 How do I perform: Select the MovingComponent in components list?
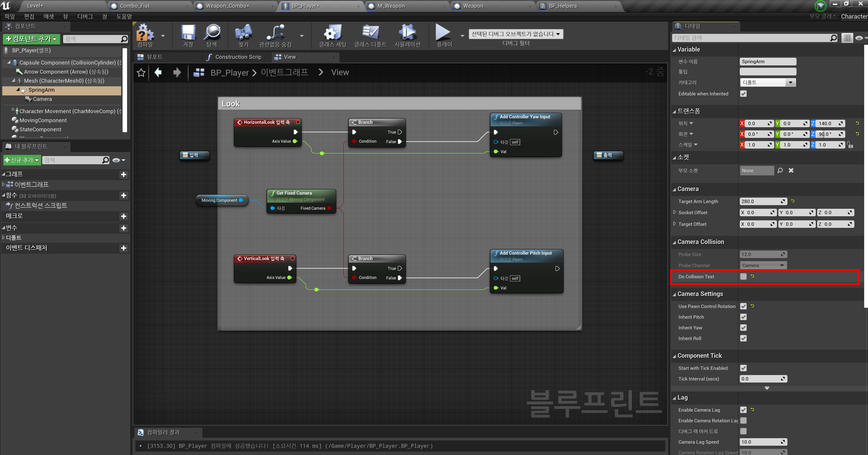pos(43,120)
